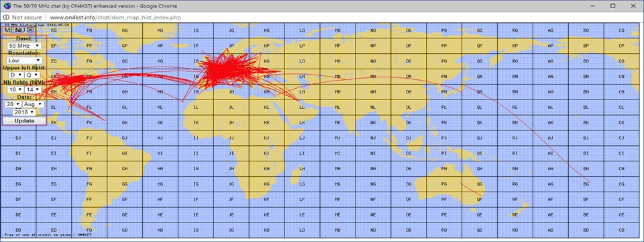This screenshot has height=242, width=644.
Task: Click the PM grid square near Japan
Action: pos(444,92)
